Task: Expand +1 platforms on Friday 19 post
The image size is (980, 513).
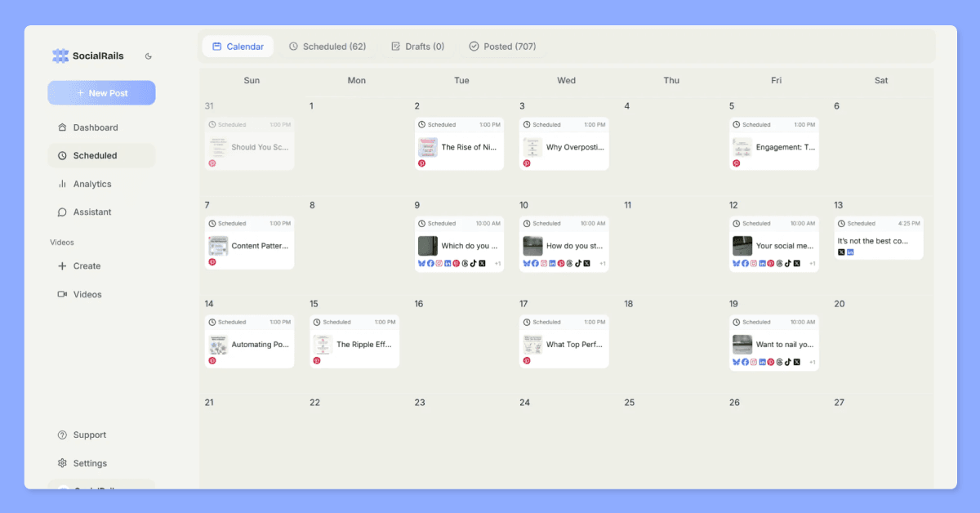Action: (812, 362)
